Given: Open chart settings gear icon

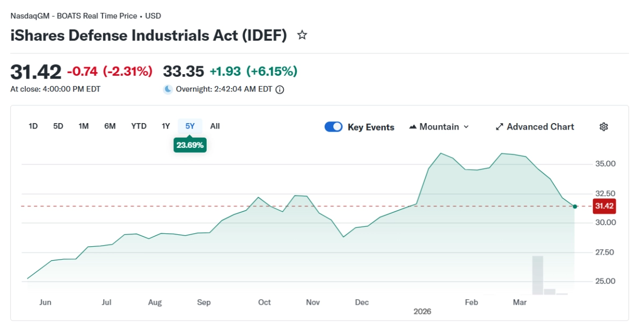Looking at the screenshot, I should click(x=604, y=127).
